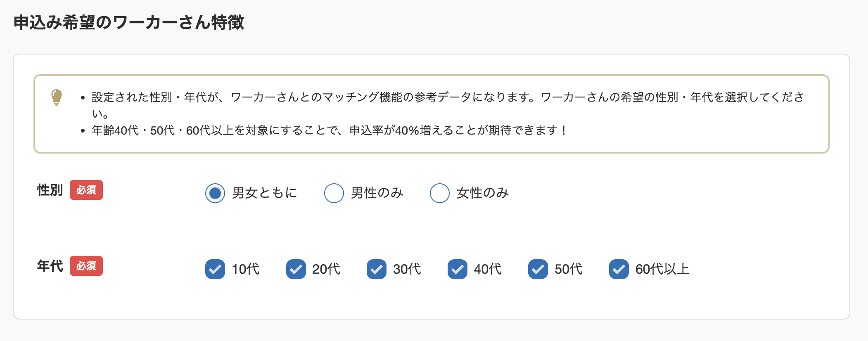Click the red 必須 badge next to 性別

86,191
